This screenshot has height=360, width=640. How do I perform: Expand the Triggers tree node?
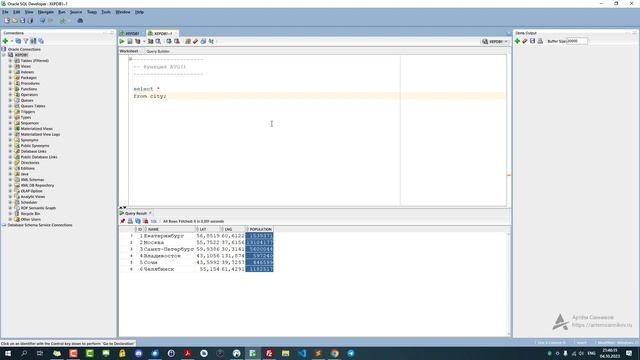(11, 112)
